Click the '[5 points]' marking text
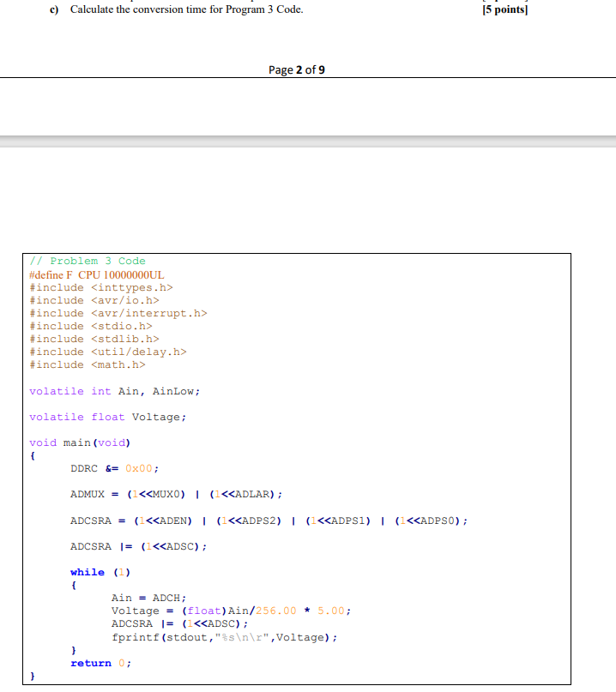 coord(504,9)
